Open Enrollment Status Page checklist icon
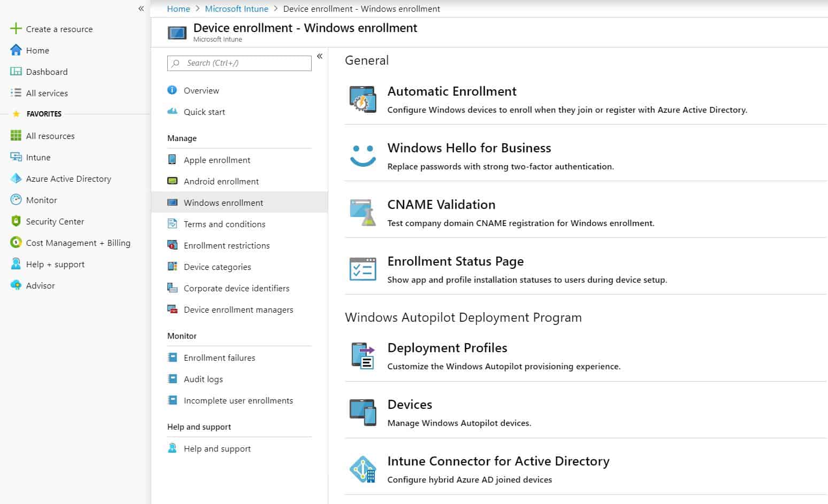Image resolution: width=828 pixels, height=504 pixels. pyautogui.click(x=363, y=269)
